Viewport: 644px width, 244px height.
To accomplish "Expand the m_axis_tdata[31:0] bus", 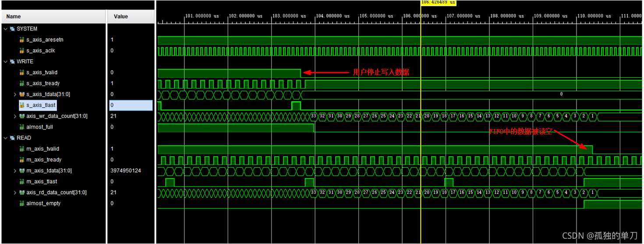I will click(x=15, y=171).
